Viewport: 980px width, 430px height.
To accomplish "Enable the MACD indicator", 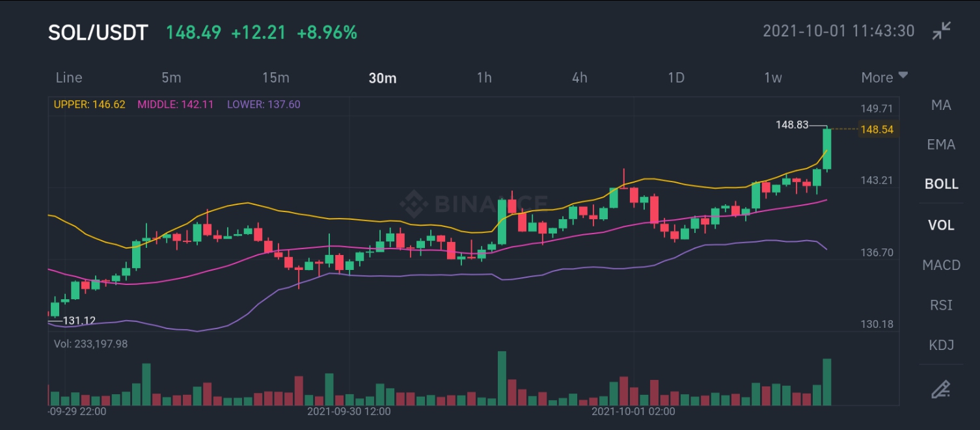I will pos(941,265).
